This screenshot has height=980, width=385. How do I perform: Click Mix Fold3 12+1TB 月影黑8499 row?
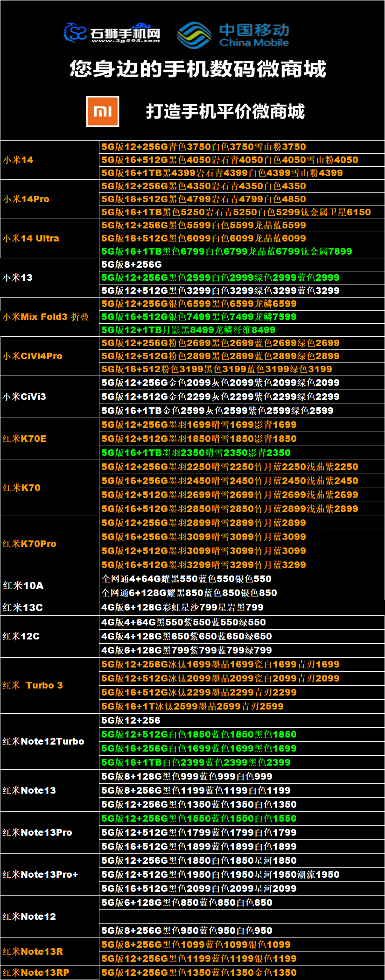pyautogui.click(x=242, y=330)
